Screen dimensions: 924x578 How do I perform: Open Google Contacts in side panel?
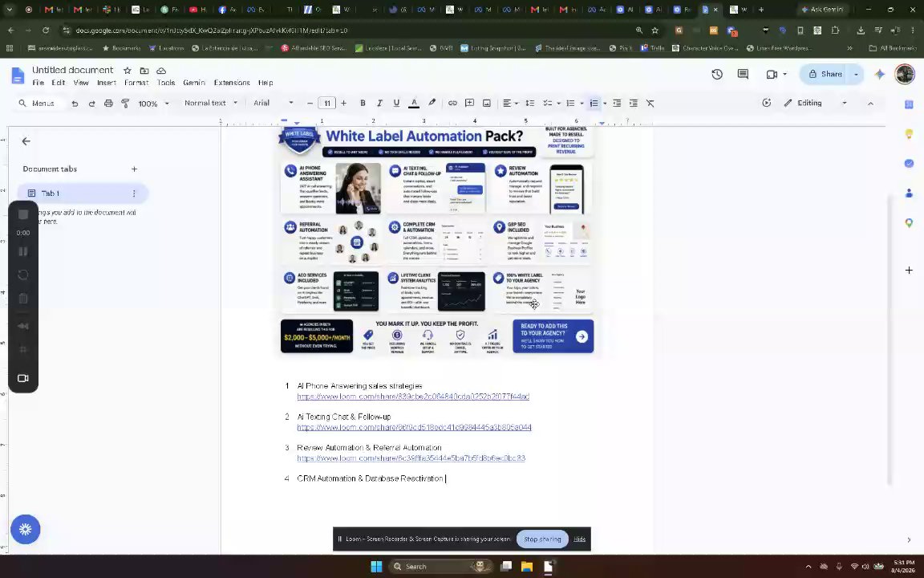(x=909, y=193)
